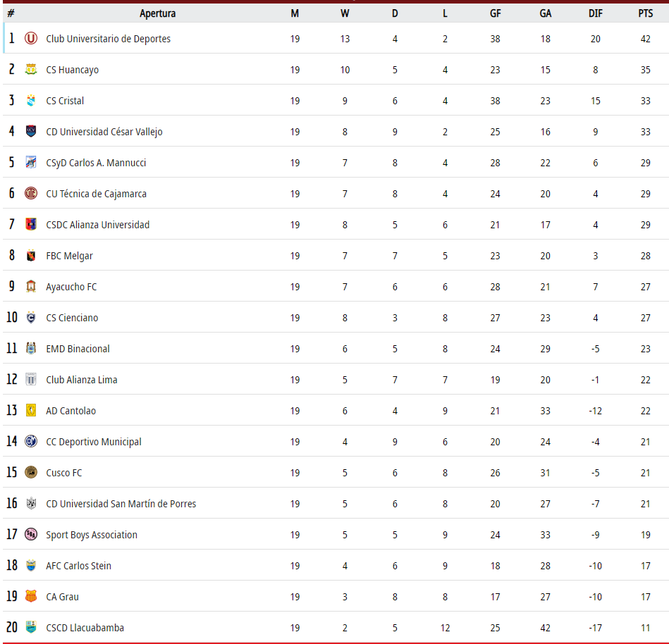
Task: Click the CS Huancayo team logo
Action: tap(31, 70)
